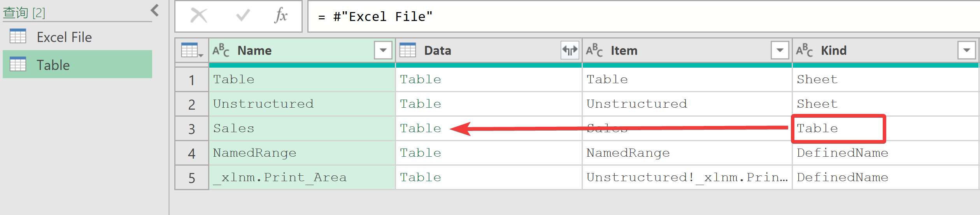Click the Name column ABC type icon
Screen dimensions: 980x215
[x=221, y=51]
